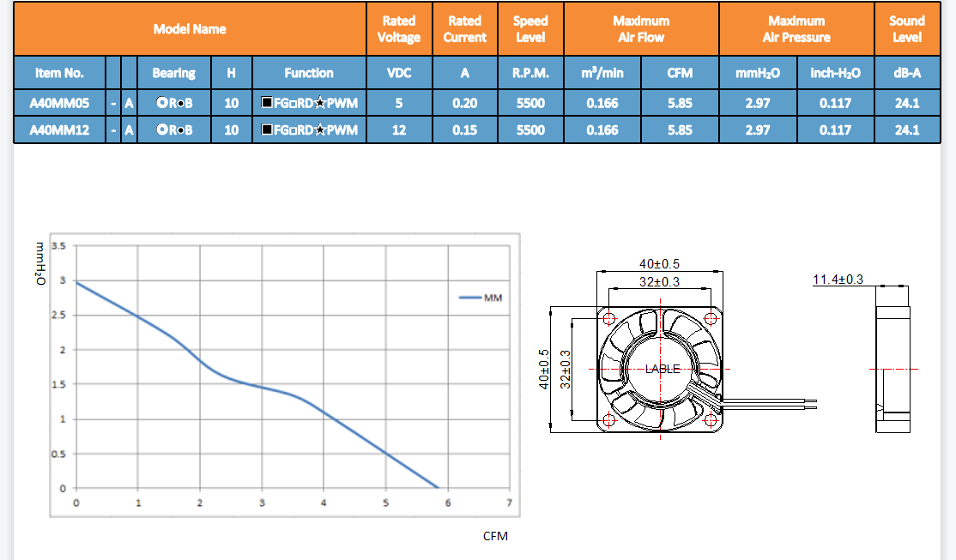
Task: Click the 11.4±0.3 thickness dimension label
Action: tap(838, 280)
